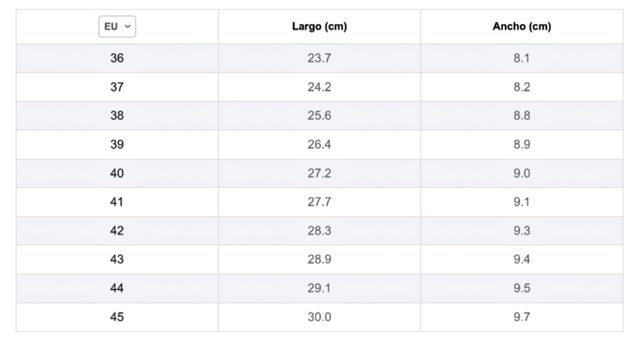Select the size 36 row cell
644x354 pixels.
[117, 58]
